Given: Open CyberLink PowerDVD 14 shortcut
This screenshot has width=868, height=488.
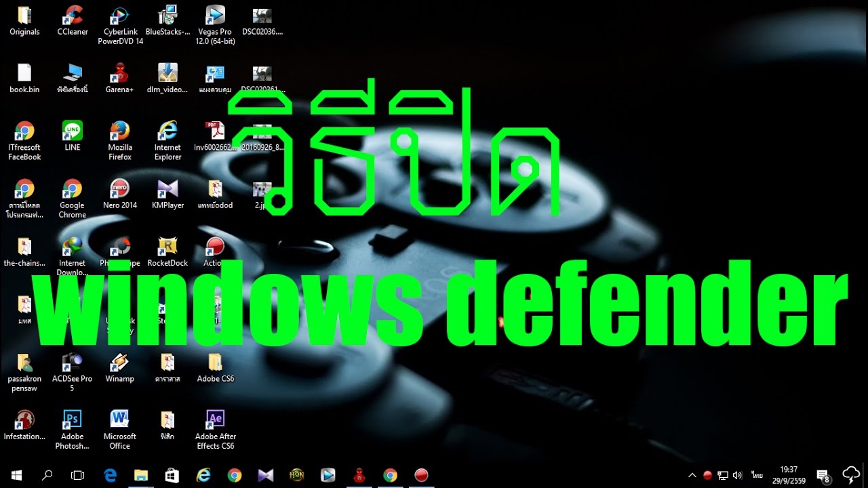Looking at the screenshot, I should [120, 25].
